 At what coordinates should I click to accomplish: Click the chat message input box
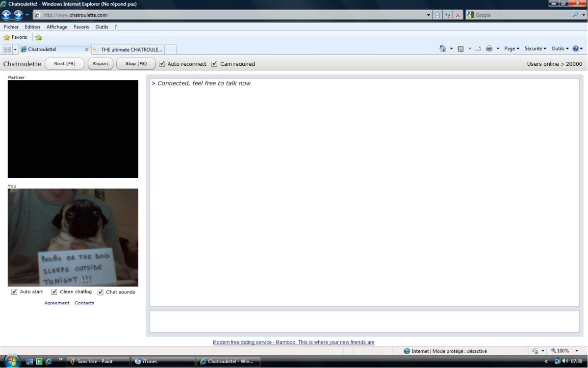[364, 321]
